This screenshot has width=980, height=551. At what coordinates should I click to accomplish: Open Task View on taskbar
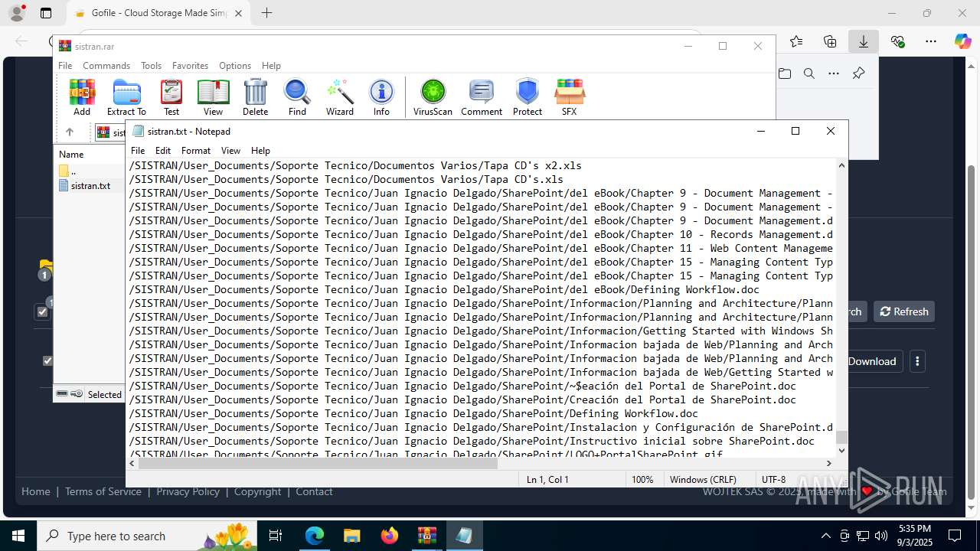click(276, 536)
